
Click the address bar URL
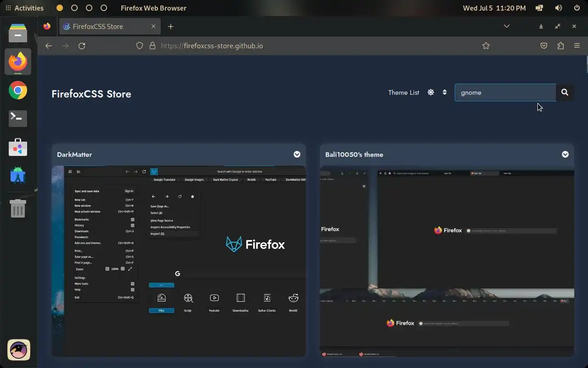212,46
